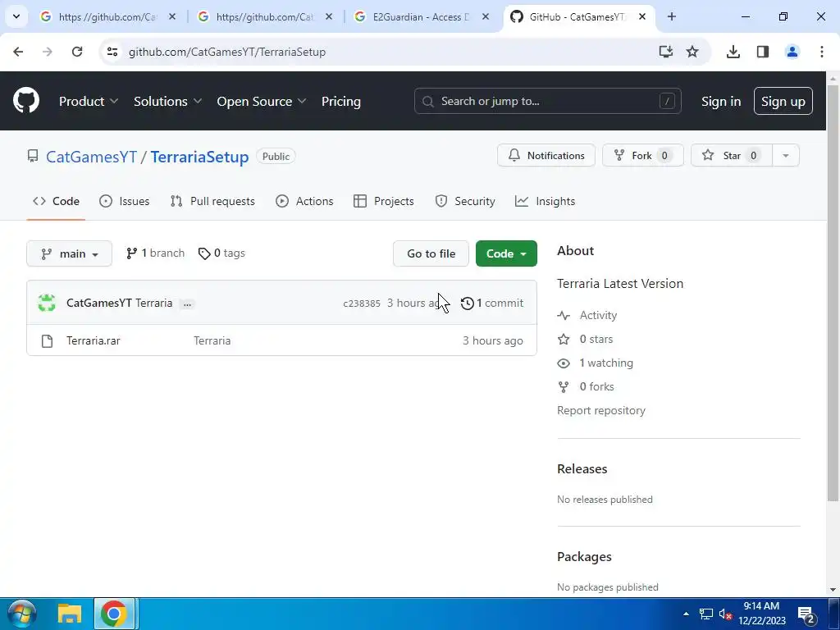Viewport: 840px width, 630px height.
Task: Click the browser forward arrow
Action: point(47,52)
